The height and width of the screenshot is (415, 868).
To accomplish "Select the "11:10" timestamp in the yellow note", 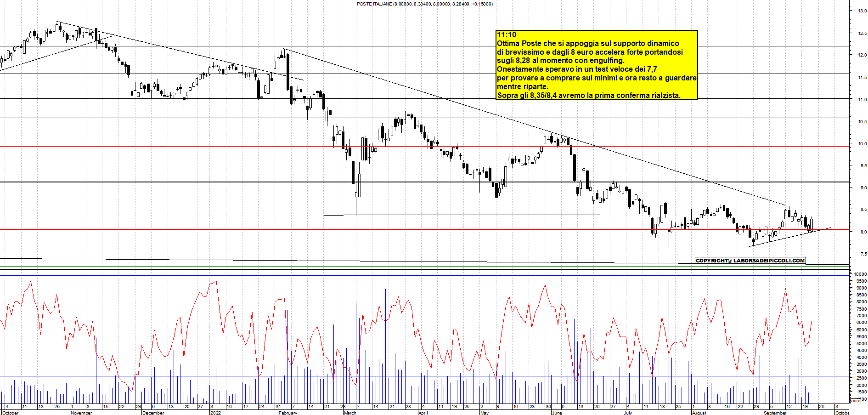I will click(507, 34).
